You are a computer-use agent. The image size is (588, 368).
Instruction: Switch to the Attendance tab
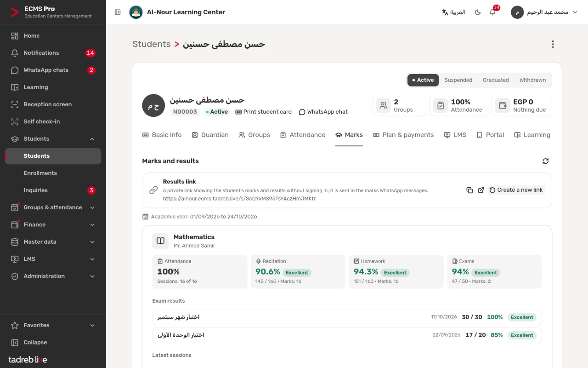point(302,135)
